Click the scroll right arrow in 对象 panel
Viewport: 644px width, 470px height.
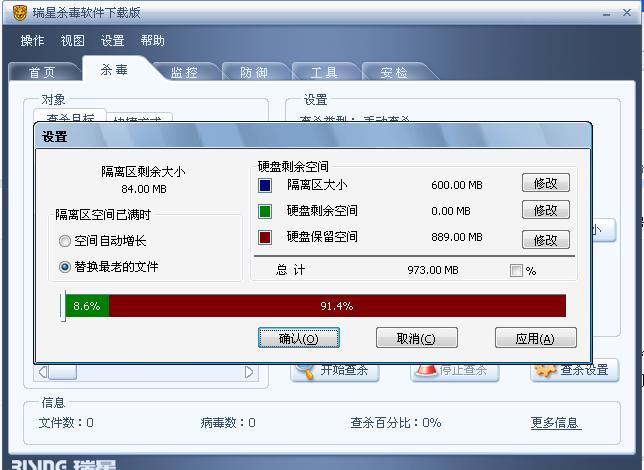point(248,372)
